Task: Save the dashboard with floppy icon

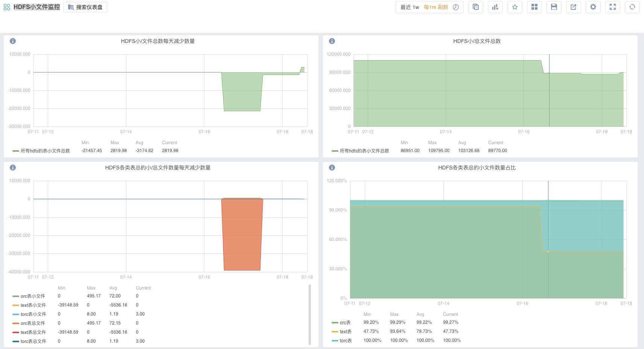Action: 554,7
